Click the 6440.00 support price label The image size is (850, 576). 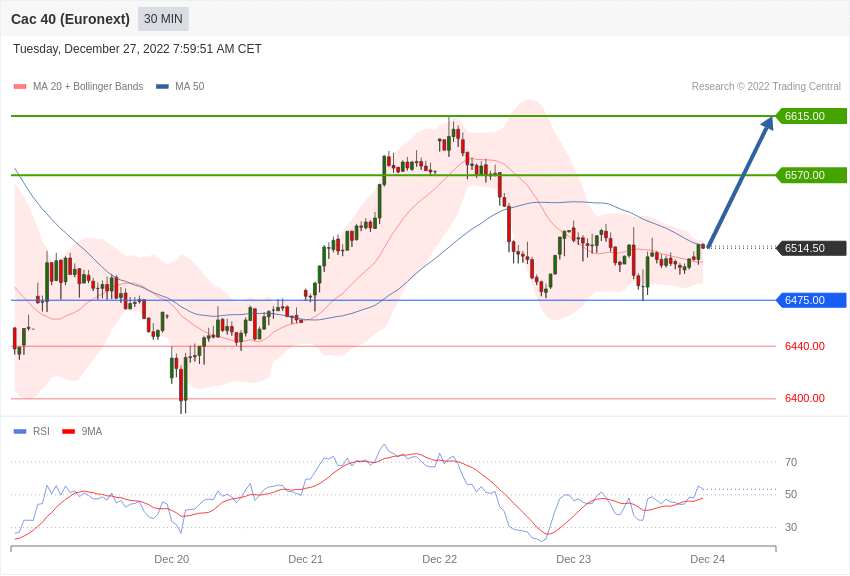pos(805,346)
